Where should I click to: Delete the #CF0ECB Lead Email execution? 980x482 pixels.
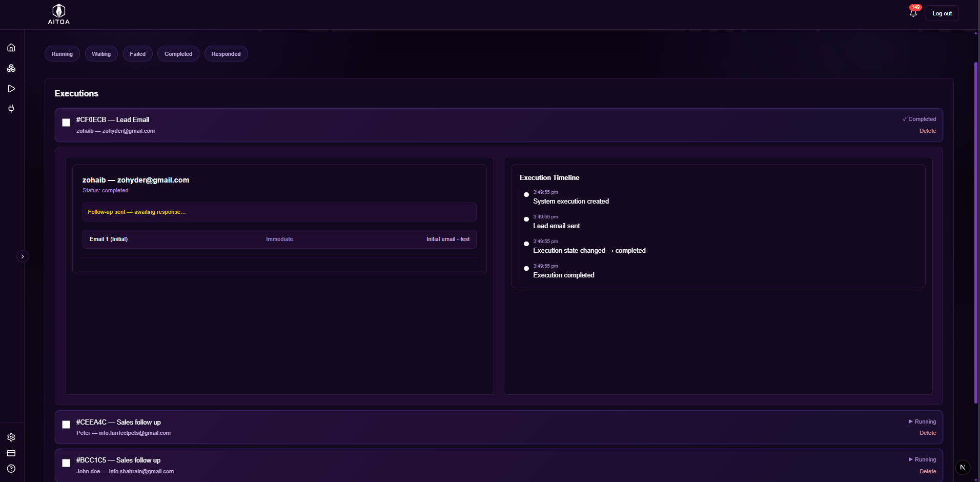click(x=927, y=131)
